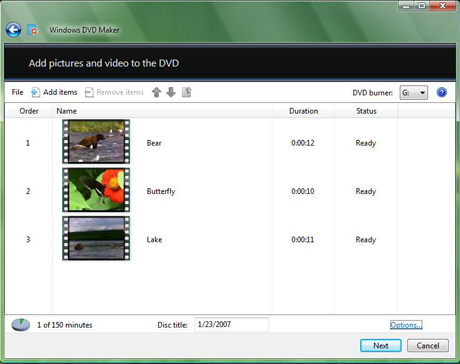Image resolution: width=460 pixels, height=364 pixels.
Task: Click Ready status in the Lake row
Action: pyautogui.click(x=366, y=240)
